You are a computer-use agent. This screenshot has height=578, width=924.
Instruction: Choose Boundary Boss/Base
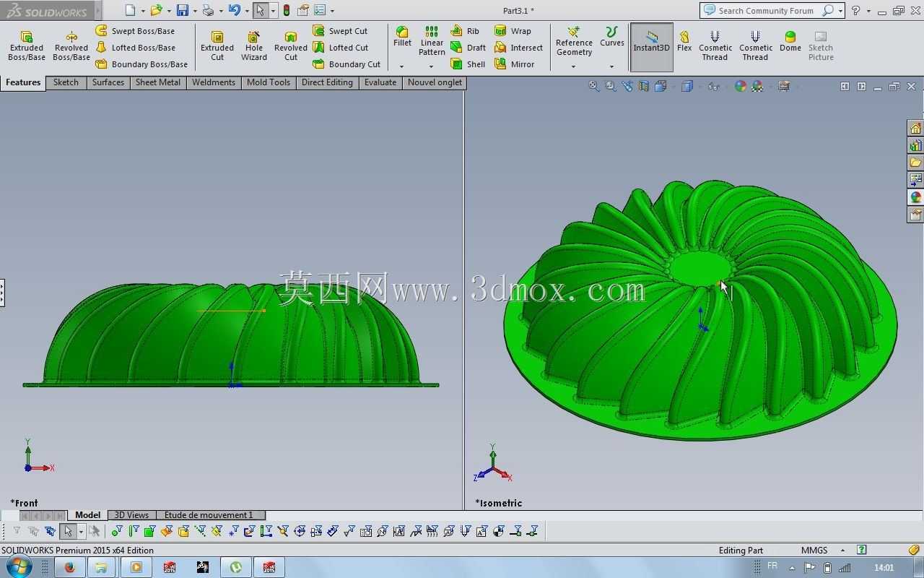(141, 64)
